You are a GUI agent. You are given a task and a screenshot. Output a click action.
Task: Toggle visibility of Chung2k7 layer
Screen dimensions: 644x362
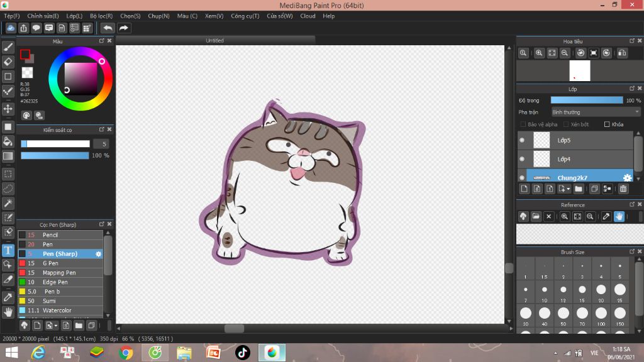click(x=522, y=178)
